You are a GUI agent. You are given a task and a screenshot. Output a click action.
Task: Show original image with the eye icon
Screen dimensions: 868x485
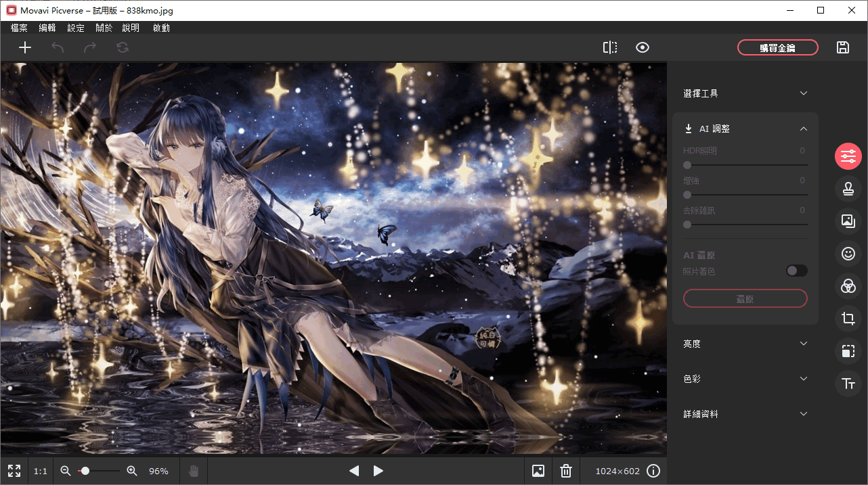click(x=643, y=47)
